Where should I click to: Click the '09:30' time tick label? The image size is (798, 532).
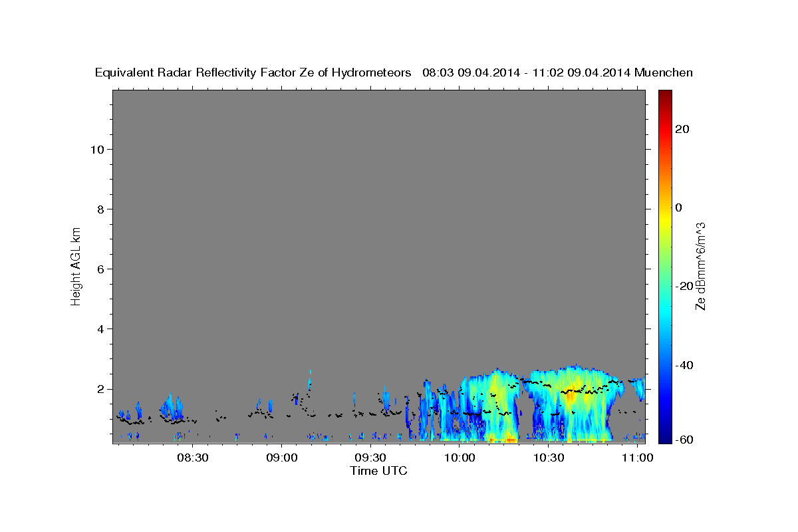(370, 458)
